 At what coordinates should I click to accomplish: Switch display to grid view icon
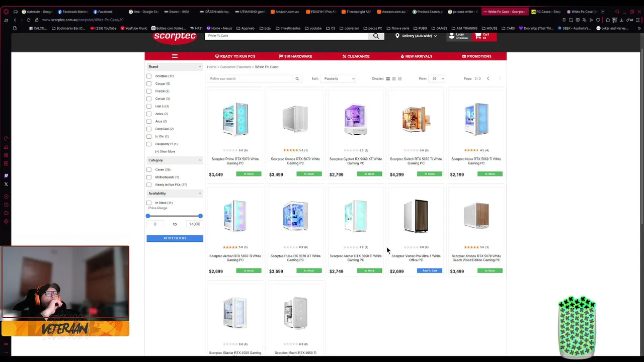click(x=388, y=78)
